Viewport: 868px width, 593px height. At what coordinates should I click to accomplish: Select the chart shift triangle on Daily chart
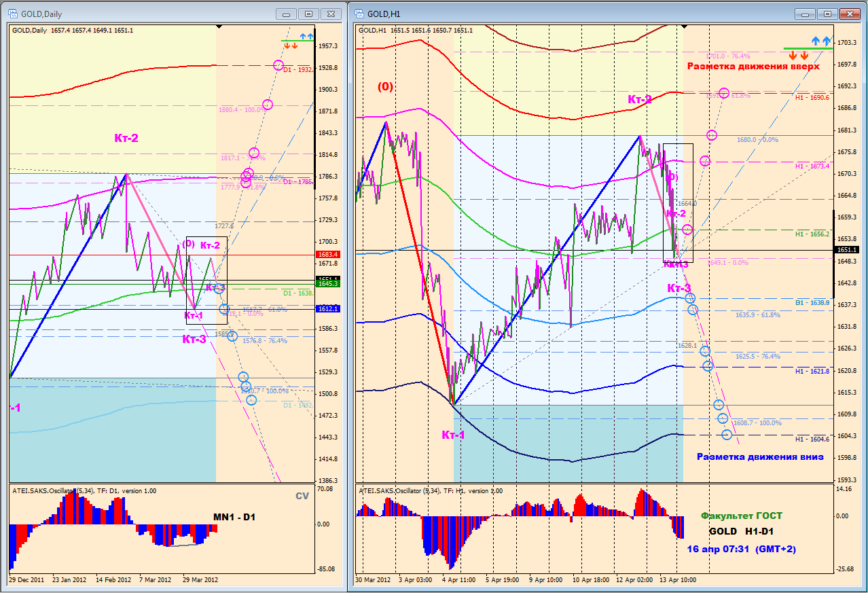click(219, 26)
